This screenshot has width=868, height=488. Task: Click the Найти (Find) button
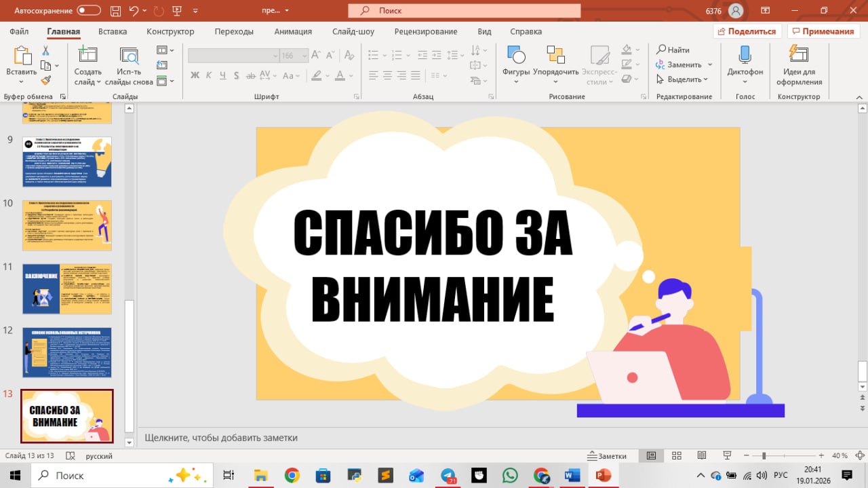673,50
